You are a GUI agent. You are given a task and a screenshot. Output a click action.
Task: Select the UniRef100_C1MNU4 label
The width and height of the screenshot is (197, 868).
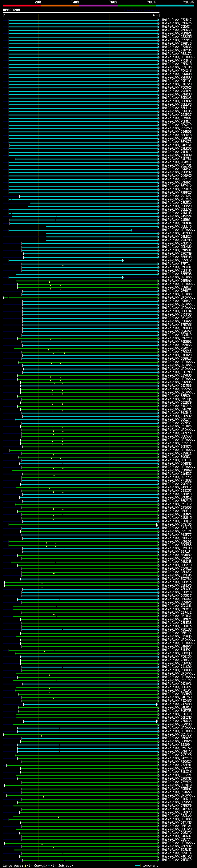[177, 223]
